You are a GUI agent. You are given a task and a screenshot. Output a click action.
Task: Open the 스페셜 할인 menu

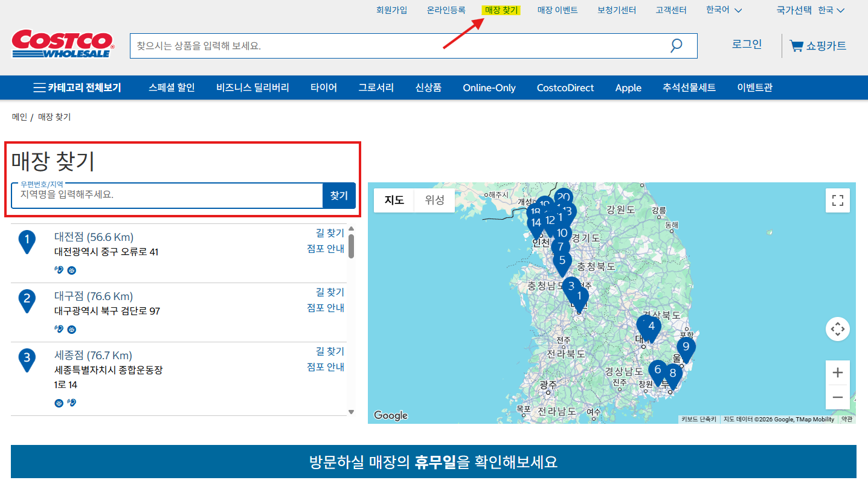tap(172, 88)
